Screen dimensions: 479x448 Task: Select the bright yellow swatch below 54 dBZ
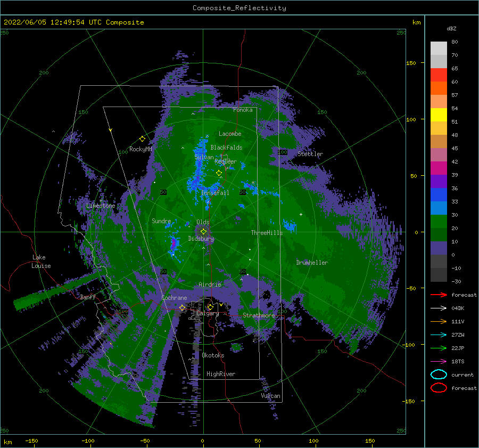tap(439, 115)
